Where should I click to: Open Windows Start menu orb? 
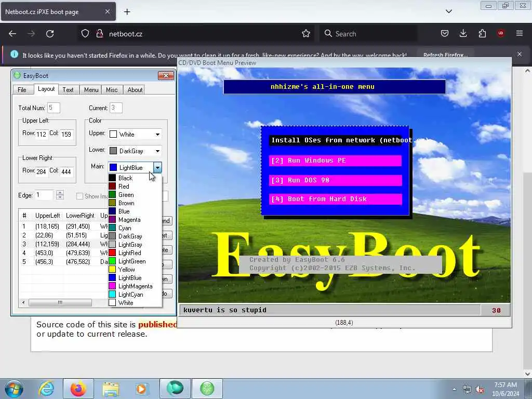[14, 389]
